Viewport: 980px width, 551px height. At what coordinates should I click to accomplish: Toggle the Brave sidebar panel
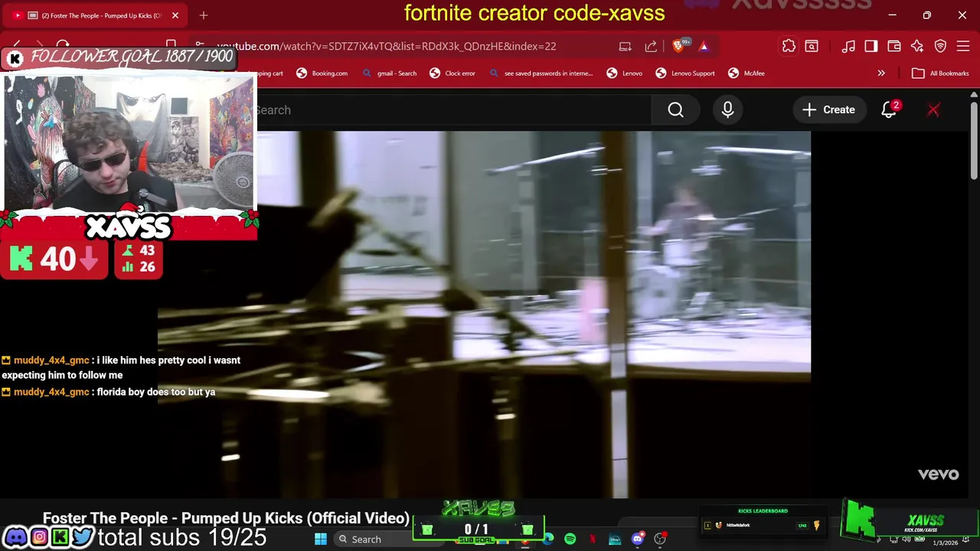(x=871, y=46)
